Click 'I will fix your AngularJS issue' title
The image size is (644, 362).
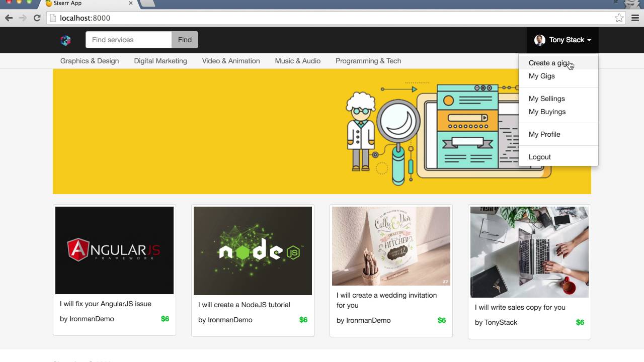coord(106,304)
